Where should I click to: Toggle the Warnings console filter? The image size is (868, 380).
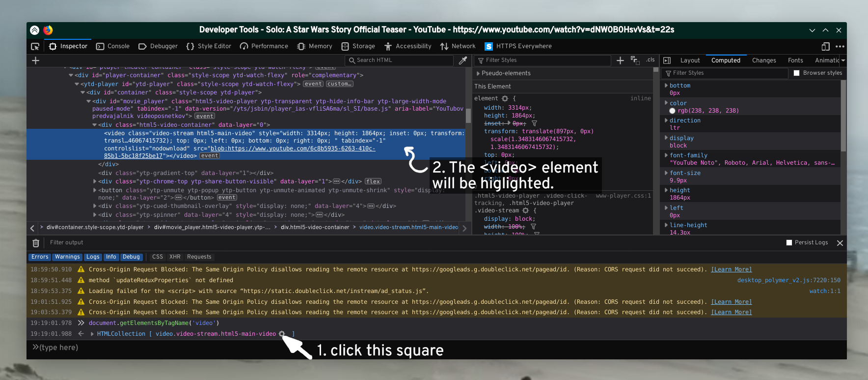tap(67, 257)
